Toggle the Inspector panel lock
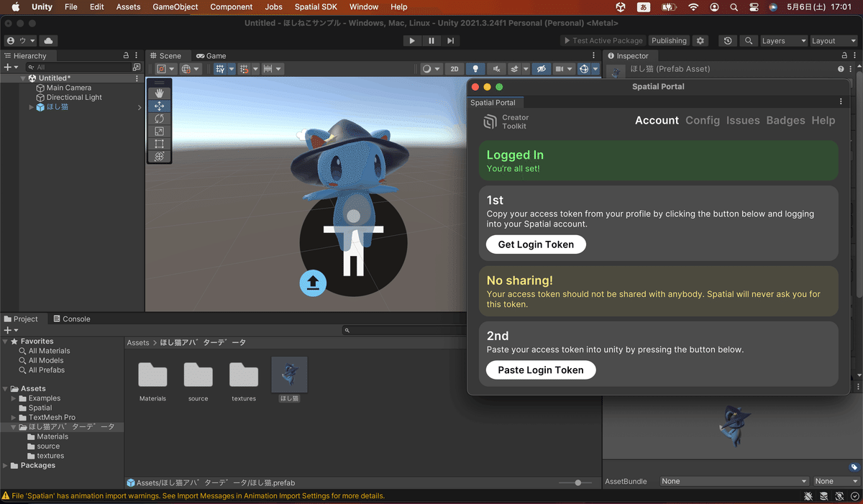Viewport: 863px width, 504px height. pyautogui.click(x=845, y=55)
